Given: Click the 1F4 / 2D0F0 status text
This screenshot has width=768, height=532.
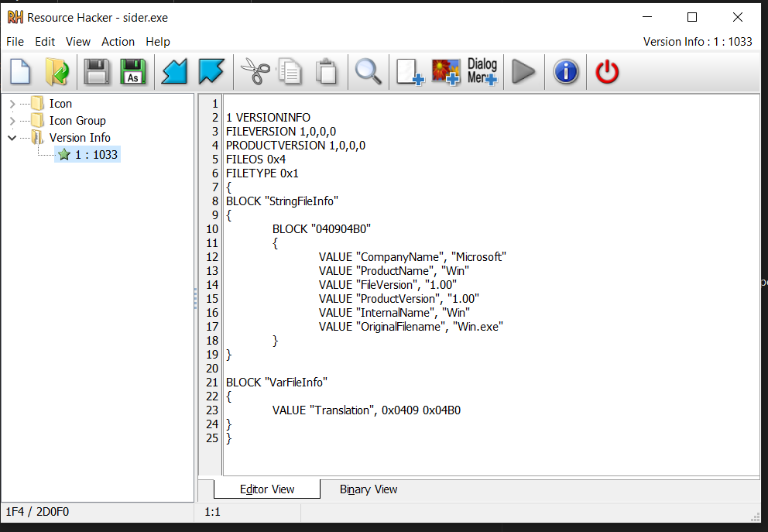Looking at the screenshot, I should click(37, 512).
